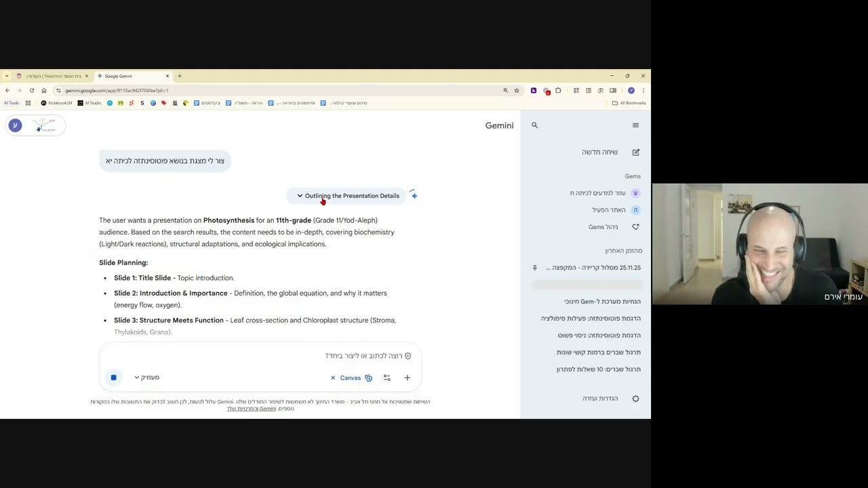
Task: Open the NotebookLM bookmark
Action: 56,103
